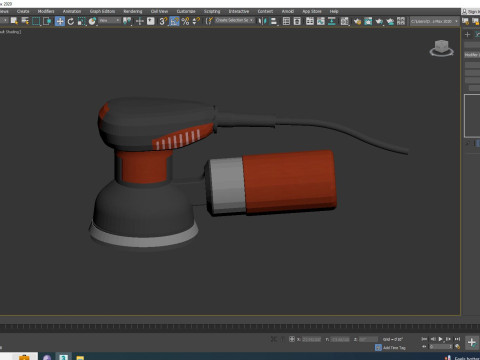
Task: Click the current frame number field
Action: pyautogui.click(x=440, y=347)
